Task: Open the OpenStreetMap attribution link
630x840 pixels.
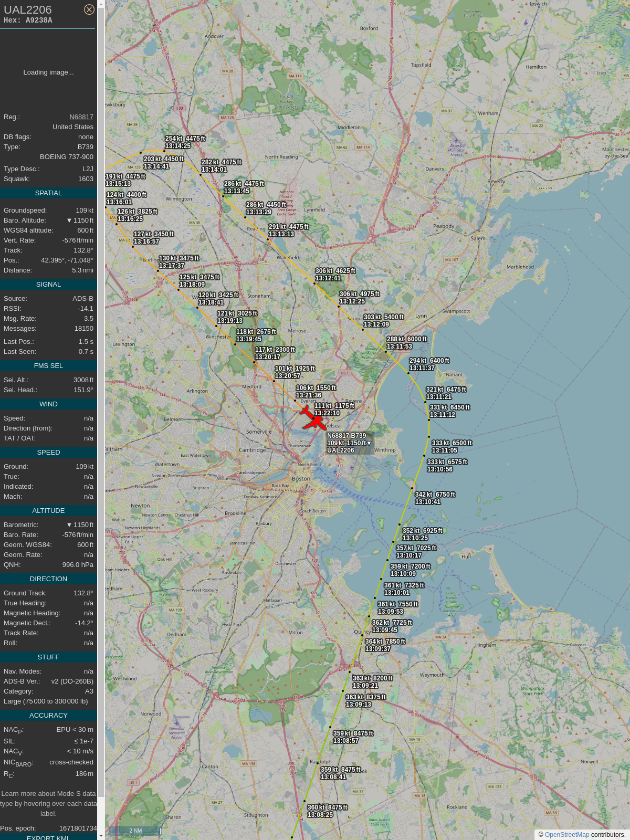Action: [567, 835]
